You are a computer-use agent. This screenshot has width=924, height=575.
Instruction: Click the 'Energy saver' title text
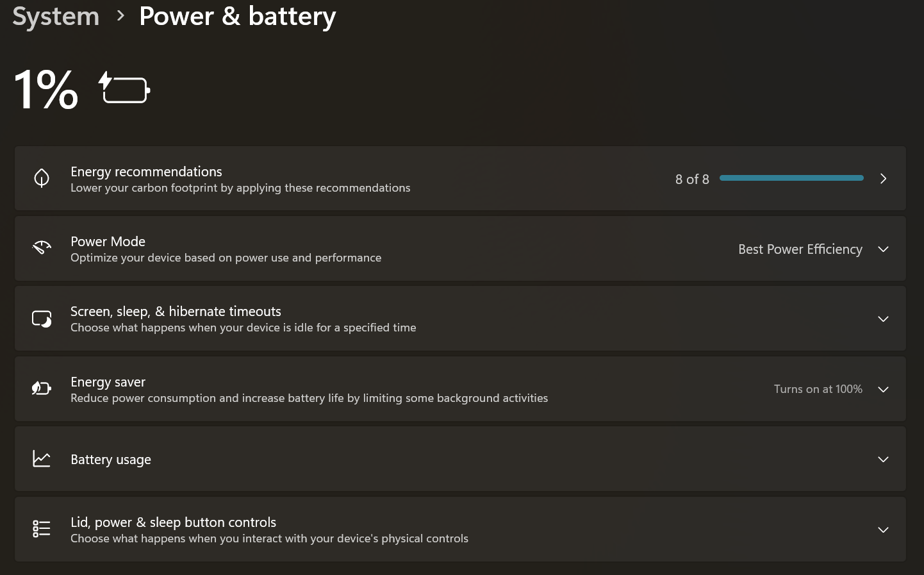tap(108, 382)
